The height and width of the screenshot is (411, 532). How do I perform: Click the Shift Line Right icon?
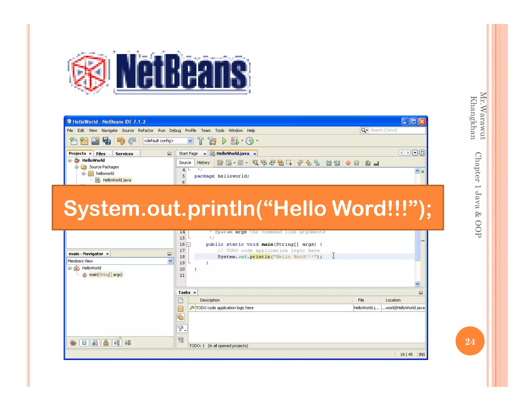[x=337, y=163]
